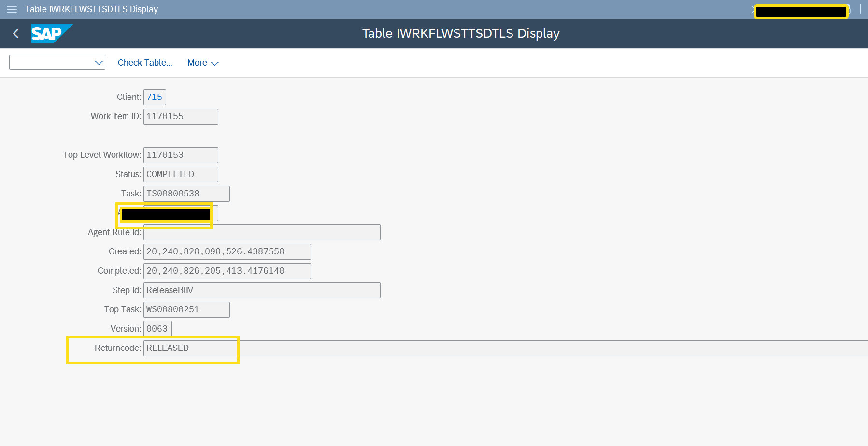Click Created timestamp field
This screenshot has width=868, height=446.
tap(227, 251)
